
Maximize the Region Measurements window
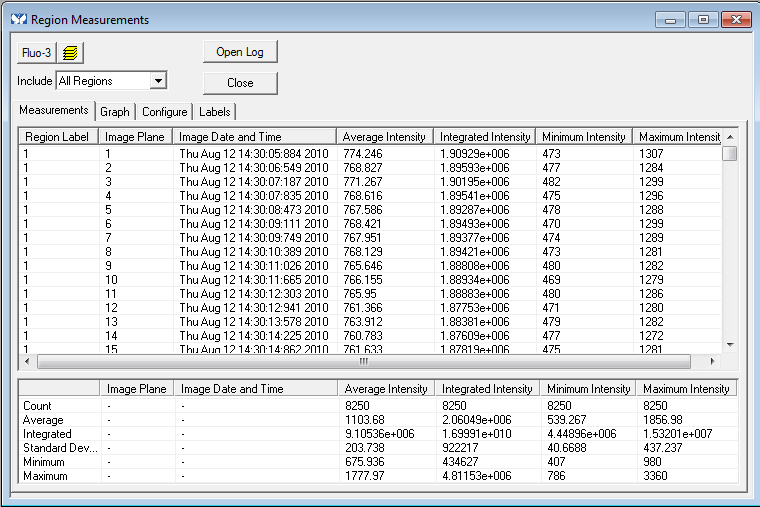pyautogui.click(x=703, y=20)
